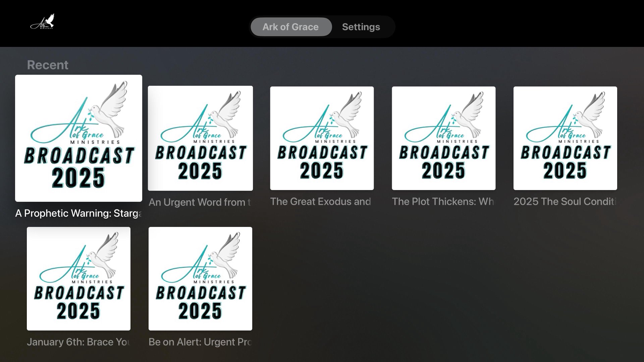This screenshot has height=362, width=644.
Task: Select the Ark of Grace tab
Action: click(290, 27)
